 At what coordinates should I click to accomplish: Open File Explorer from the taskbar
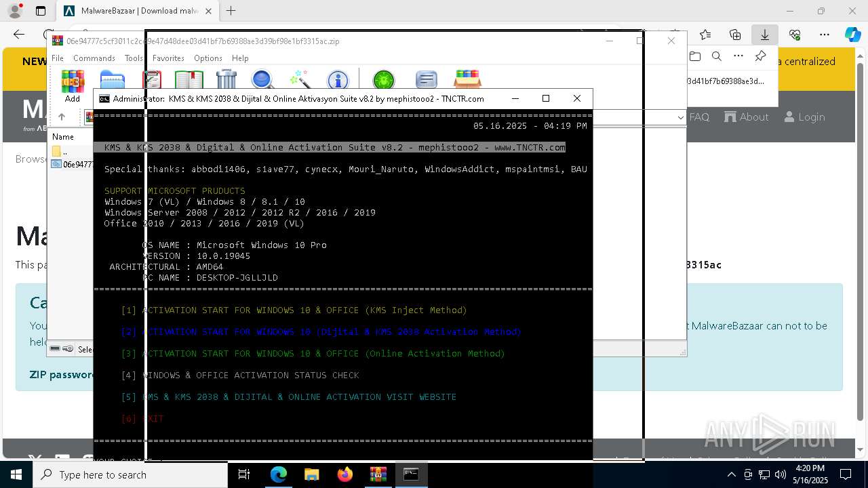(311, 474)
